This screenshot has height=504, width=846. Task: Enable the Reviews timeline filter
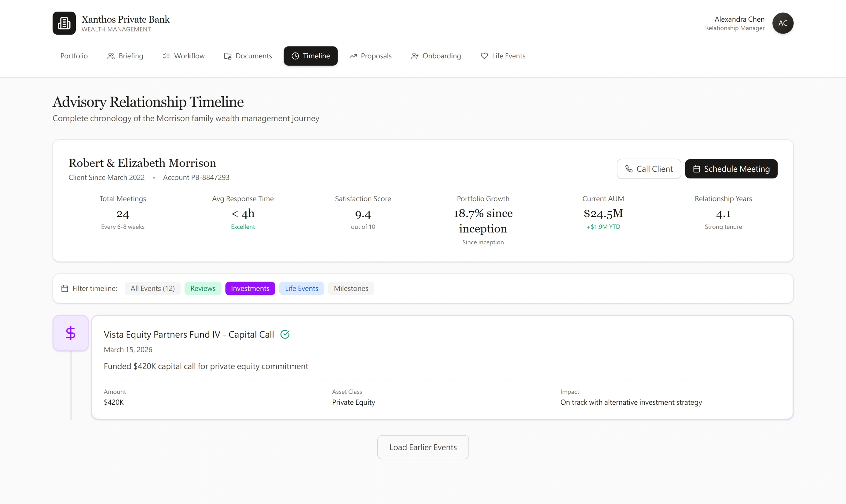203,288
